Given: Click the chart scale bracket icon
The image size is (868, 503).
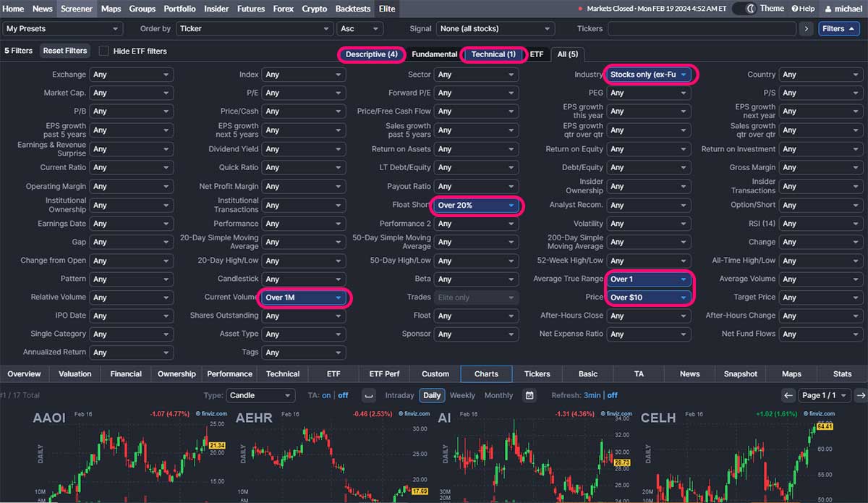Looking at the screenshot, I should (369, 395).
